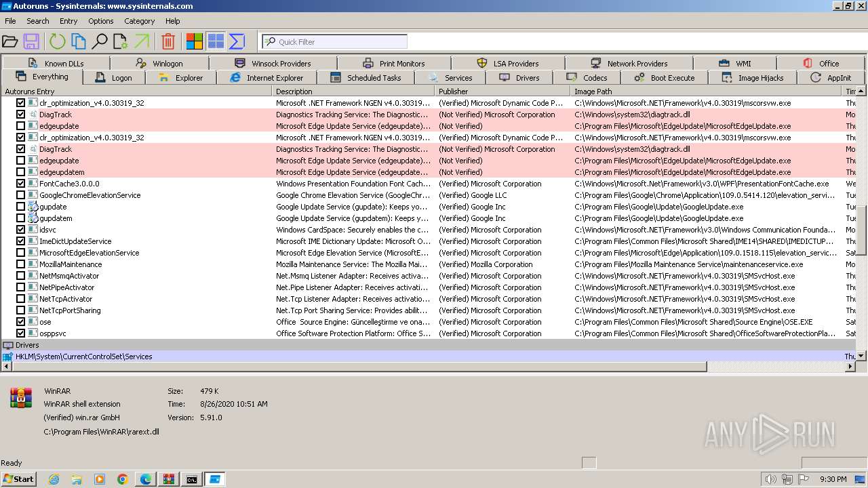The image size is (868, 488).
Task: Toggle Hide Windows Entries colored-squares icon
Action: [195, 42]
